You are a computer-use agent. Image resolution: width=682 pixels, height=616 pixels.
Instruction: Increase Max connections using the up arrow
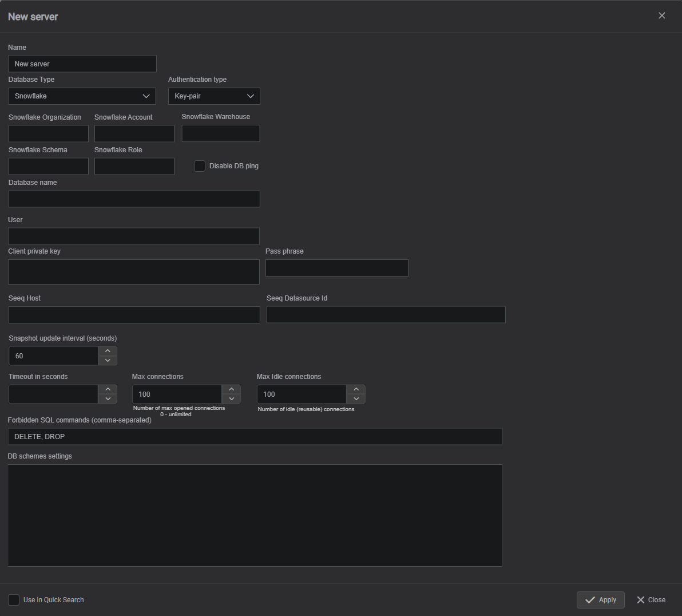231,389
